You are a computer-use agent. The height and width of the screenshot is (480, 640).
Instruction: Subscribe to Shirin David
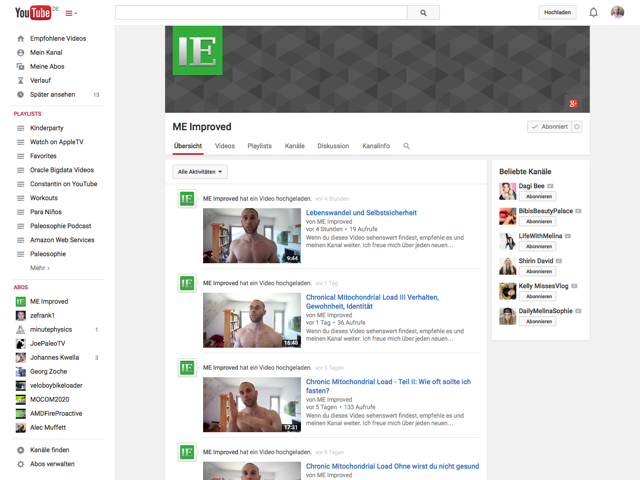click(539, 271)
